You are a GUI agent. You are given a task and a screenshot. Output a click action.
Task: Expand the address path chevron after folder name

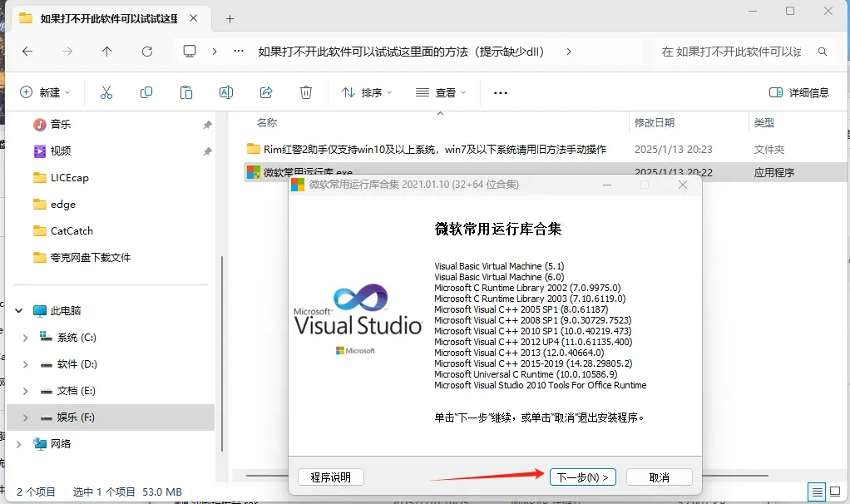[x=569, y=52]
